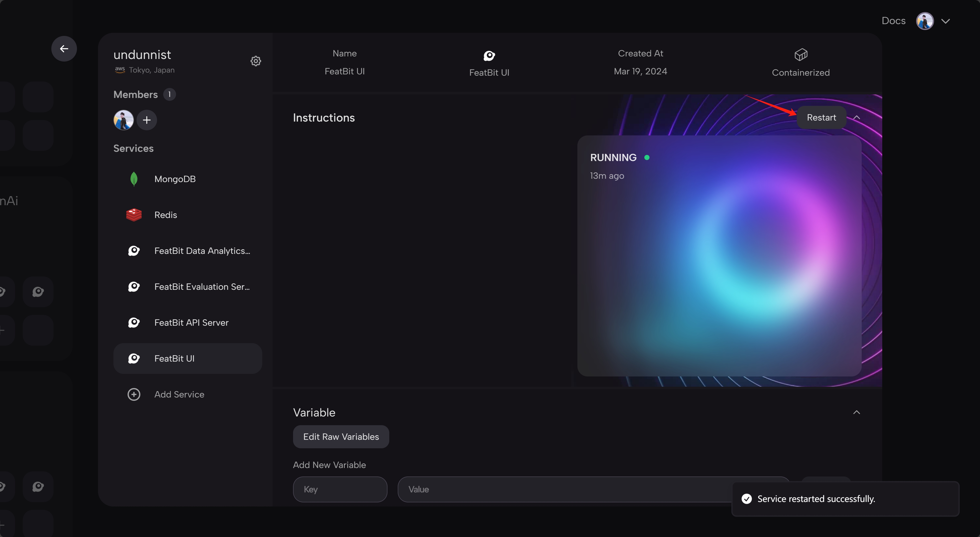This screenshot has height=537, width=980.
Task: Click the Add Service plus circle icon
Action: 134,394
